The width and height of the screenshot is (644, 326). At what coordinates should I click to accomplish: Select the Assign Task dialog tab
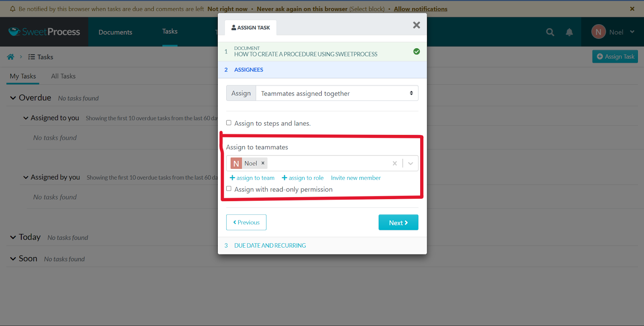pyautogui.click(x=251, y=27)
